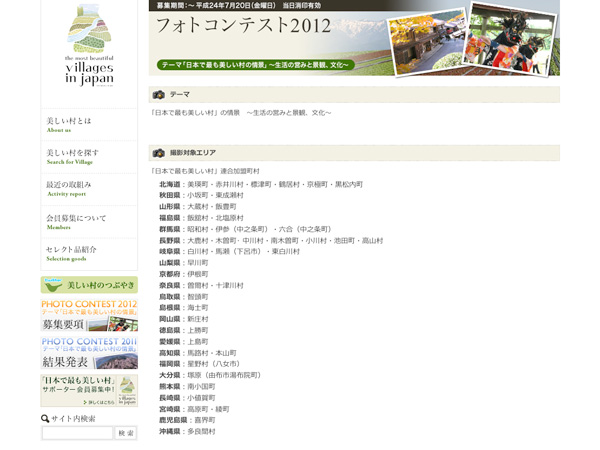
Task: Open Photo Contest 2011 結果発表 banner
Action: point(89,352)
